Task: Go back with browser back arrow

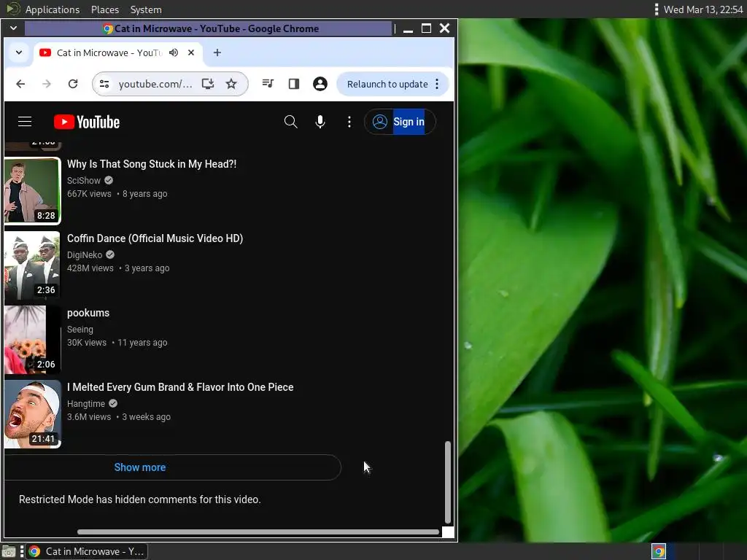Action: [x=20, y=85]
